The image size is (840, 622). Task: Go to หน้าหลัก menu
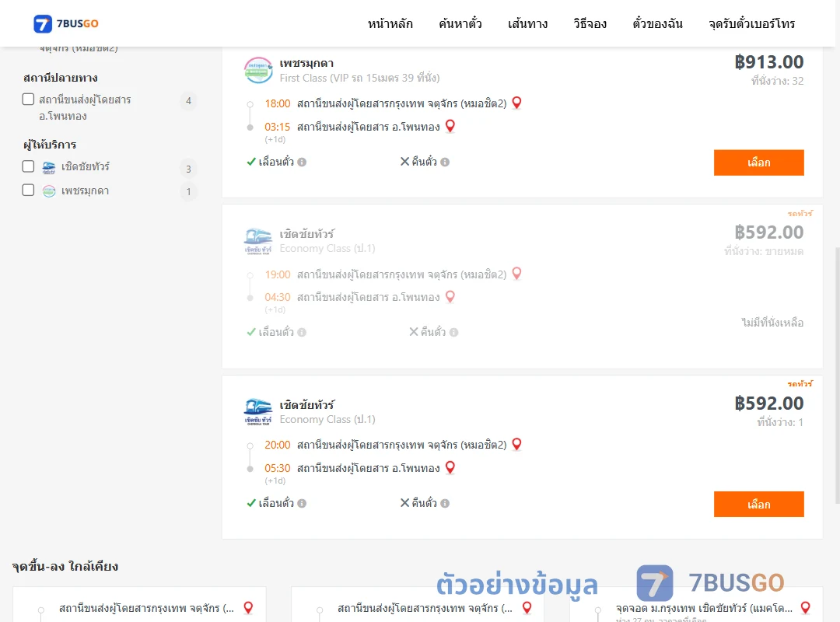coord(390,23)
